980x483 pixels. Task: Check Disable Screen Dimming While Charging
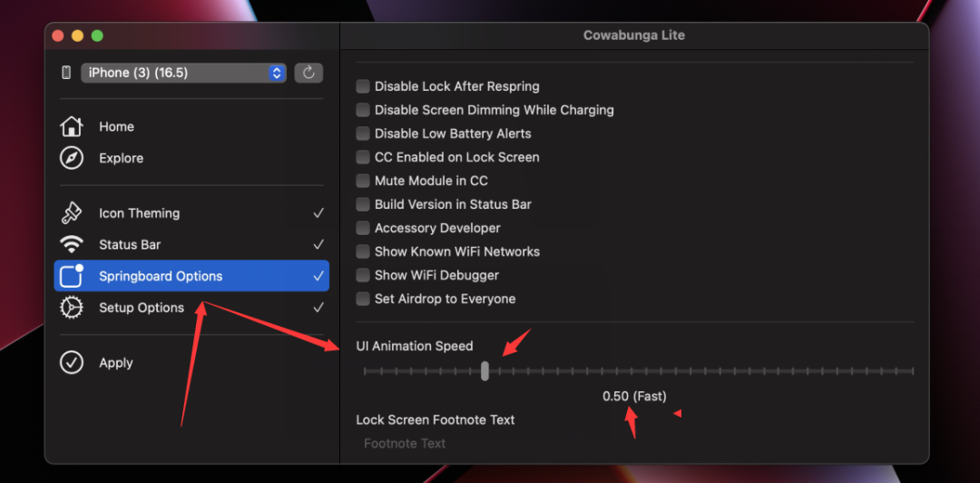pyautogui.click(x=363, y=110)
